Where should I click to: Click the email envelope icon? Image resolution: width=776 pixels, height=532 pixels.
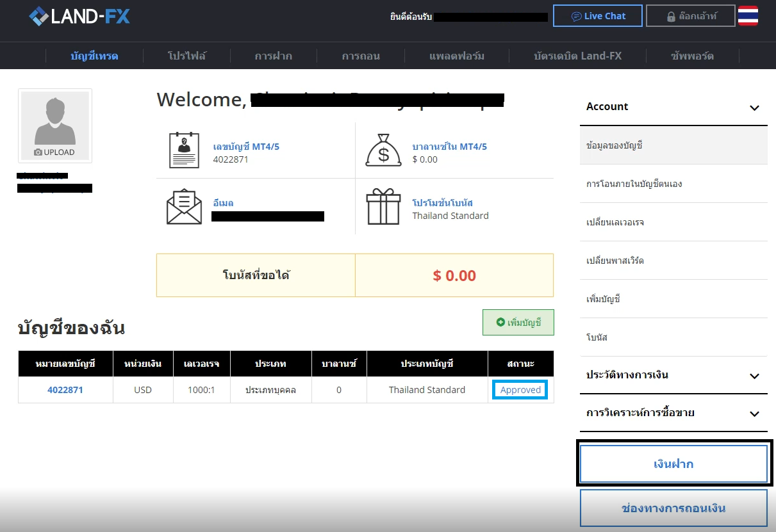coord(184,207)
